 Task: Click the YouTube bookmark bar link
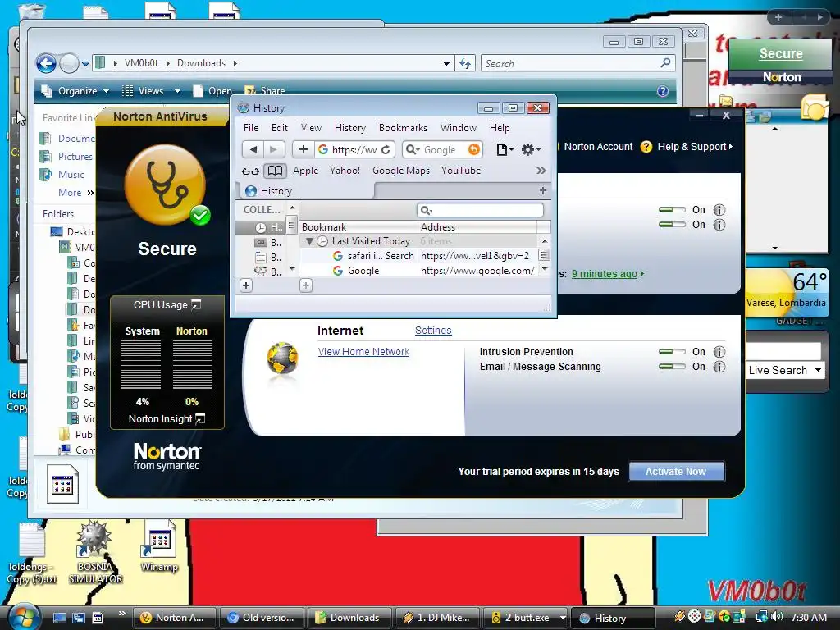pyautogui.click(x=461, y=171)
